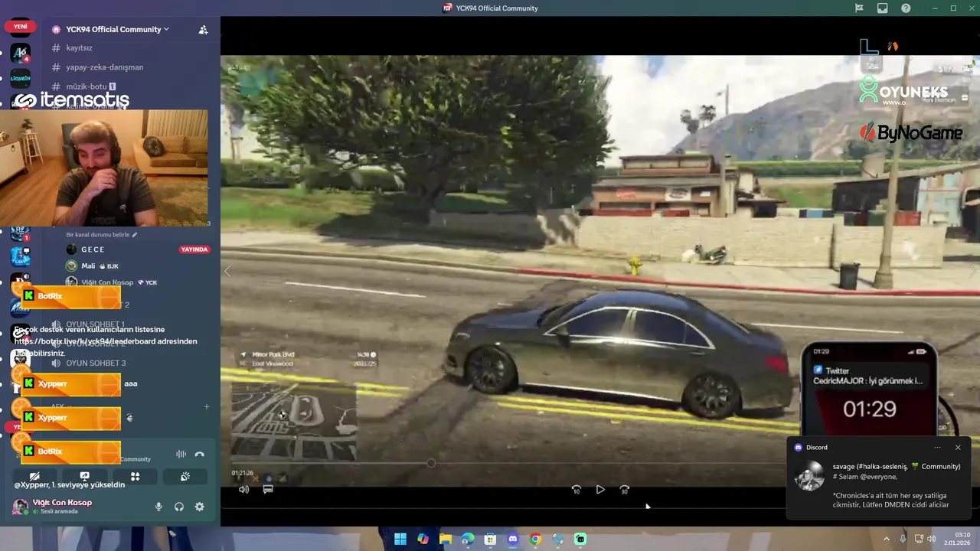Toggle noise suppression waveform icon
The height and width of the screenshot is (551, 980).
(181, 454)
